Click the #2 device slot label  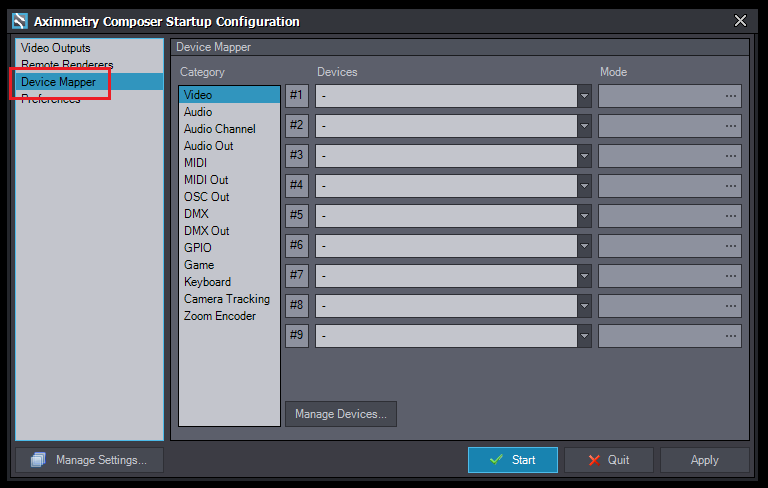pos(296,126)
